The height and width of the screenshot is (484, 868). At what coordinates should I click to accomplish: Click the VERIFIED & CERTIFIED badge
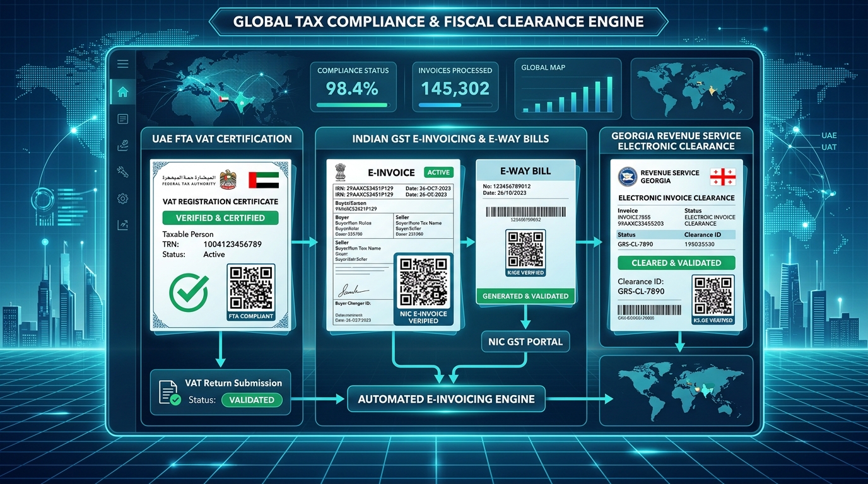pyautogui.click(x=220, y=218)
